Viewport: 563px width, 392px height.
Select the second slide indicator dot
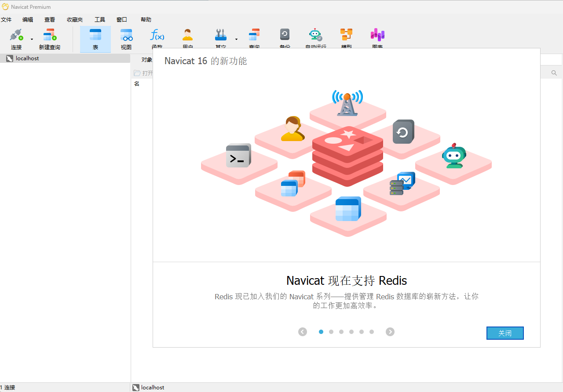tap(331, 332)
